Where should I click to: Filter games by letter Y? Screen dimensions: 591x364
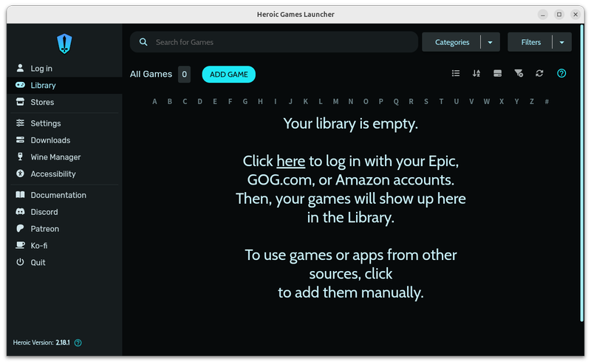516,101
